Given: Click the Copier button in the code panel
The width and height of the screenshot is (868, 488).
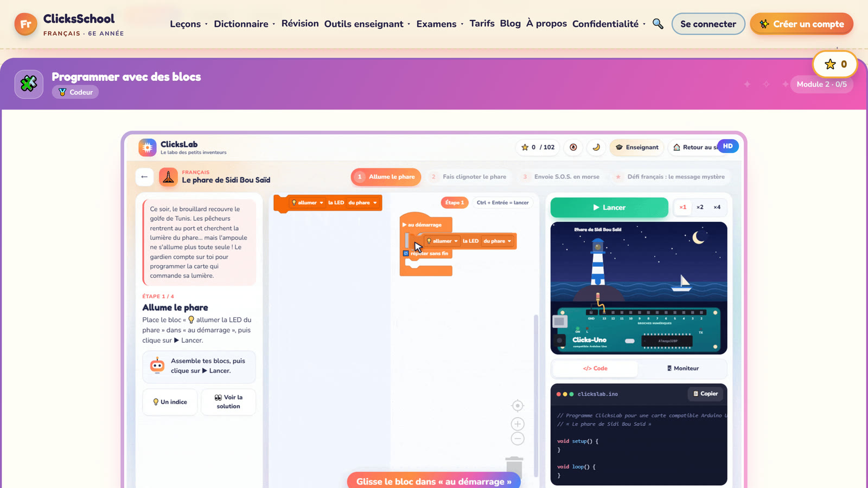Looking at the screenshot, I should (705, 394).
